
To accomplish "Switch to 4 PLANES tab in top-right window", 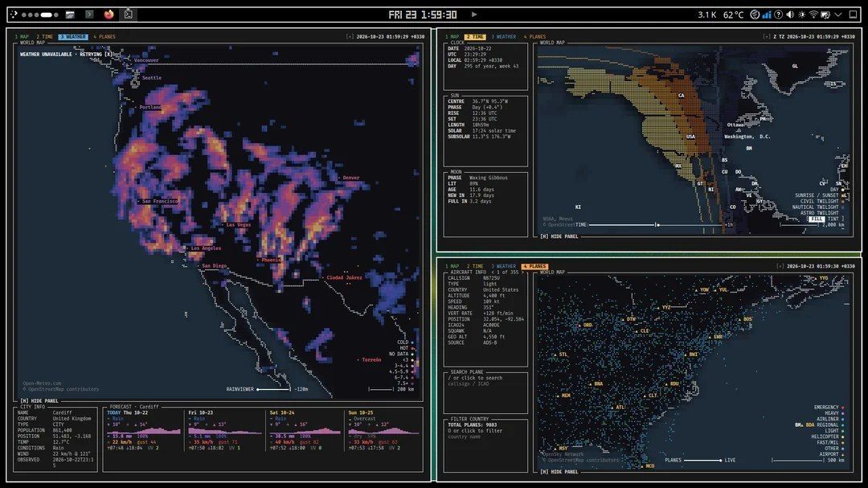I will coord(534,36).
